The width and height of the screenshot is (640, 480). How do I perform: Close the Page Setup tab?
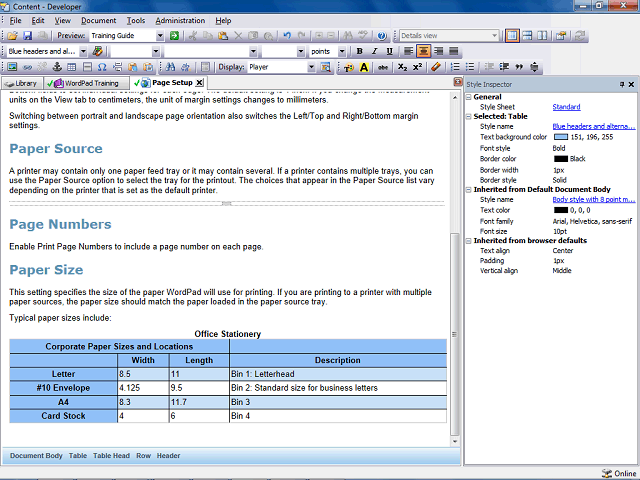click(x=199, y=82)
